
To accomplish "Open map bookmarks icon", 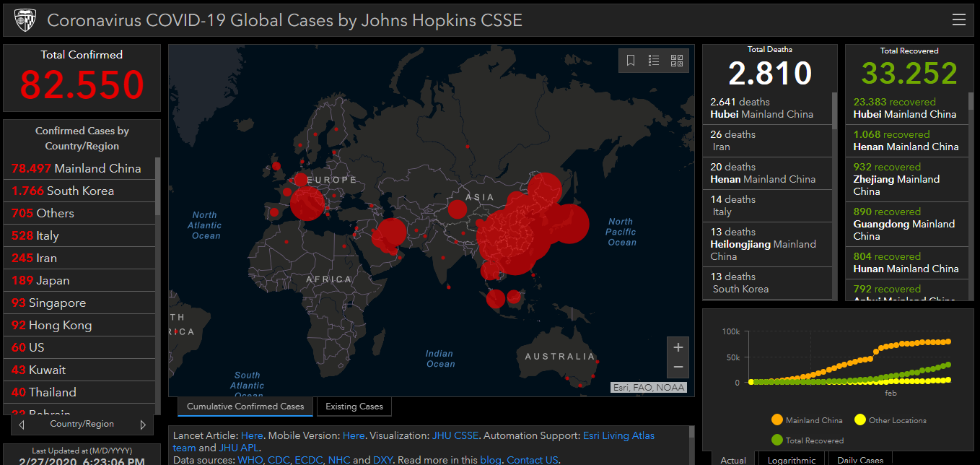I will (x=631, y=61).
